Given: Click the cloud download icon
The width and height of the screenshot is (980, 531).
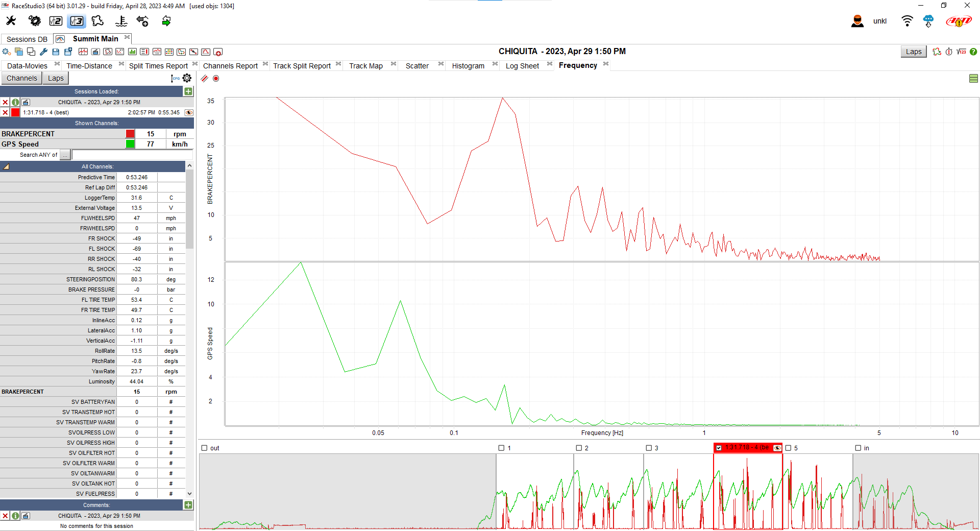Looking at the screenshot, I should tap(928, 21).
